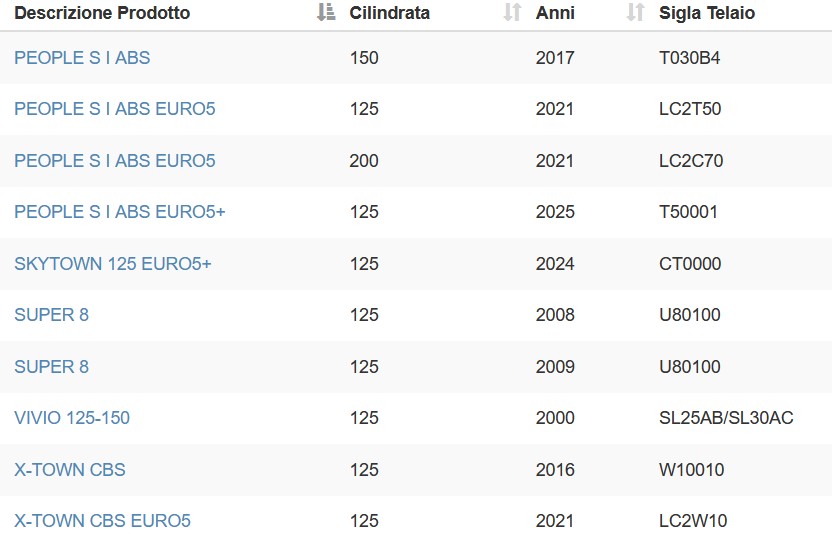Open PEOPLE S I ABS EURO5 200 link
Screen dimensions: 832x547
[x=115, y=160]
